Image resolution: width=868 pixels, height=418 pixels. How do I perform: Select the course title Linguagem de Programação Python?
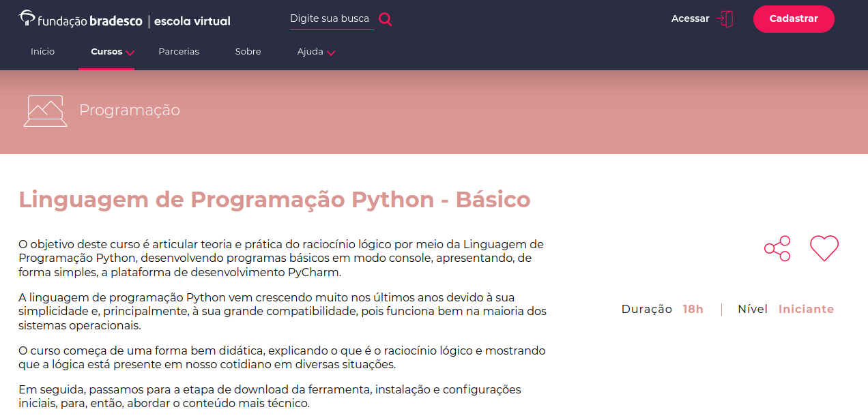pyautogui.click(x=274, y=200)
